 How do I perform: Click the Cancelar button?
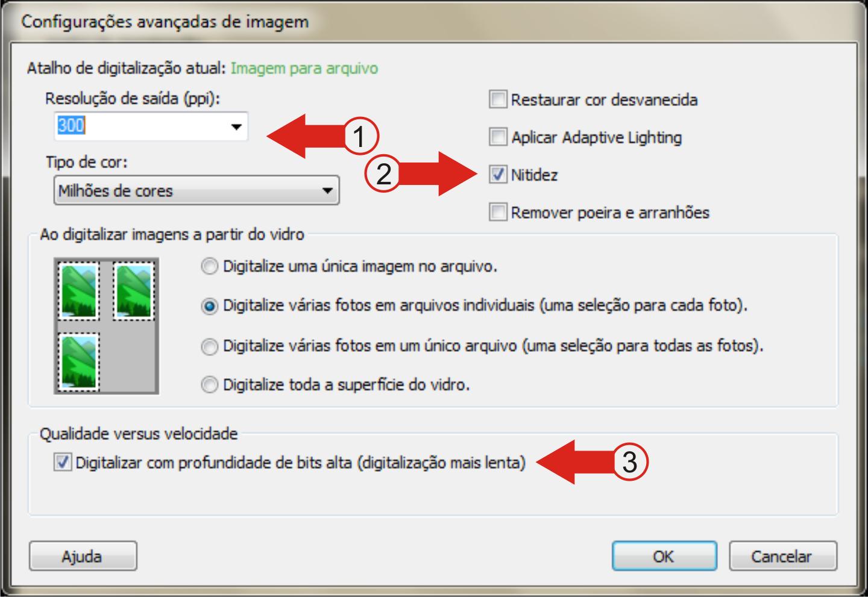(782, 556)
